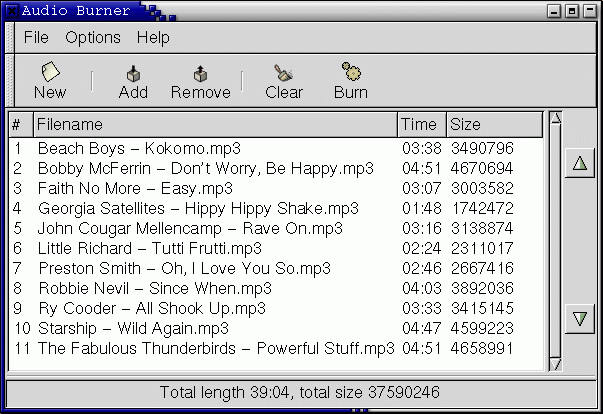Select Beach Boys – Kokomo.mp3 track
603x414 pixels.
(x=139, y=148)
